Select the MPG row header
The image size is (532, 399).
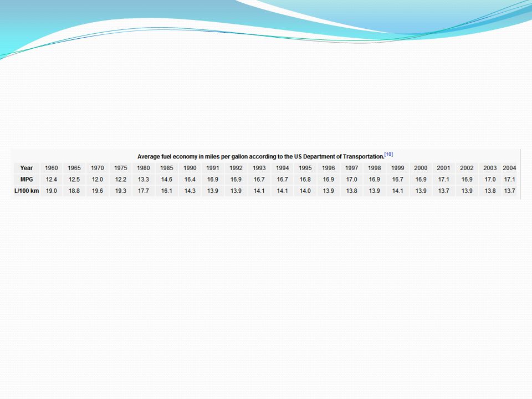click(27, 180)
